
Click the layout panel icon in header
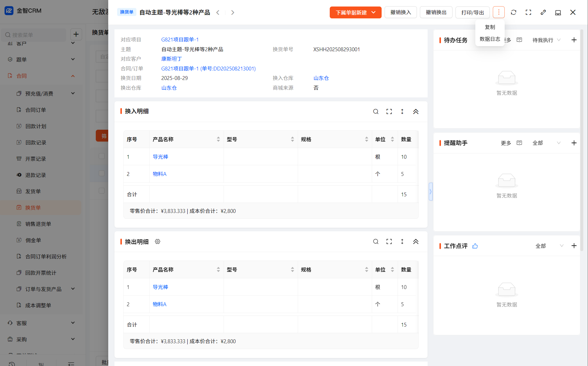(558, 12)
